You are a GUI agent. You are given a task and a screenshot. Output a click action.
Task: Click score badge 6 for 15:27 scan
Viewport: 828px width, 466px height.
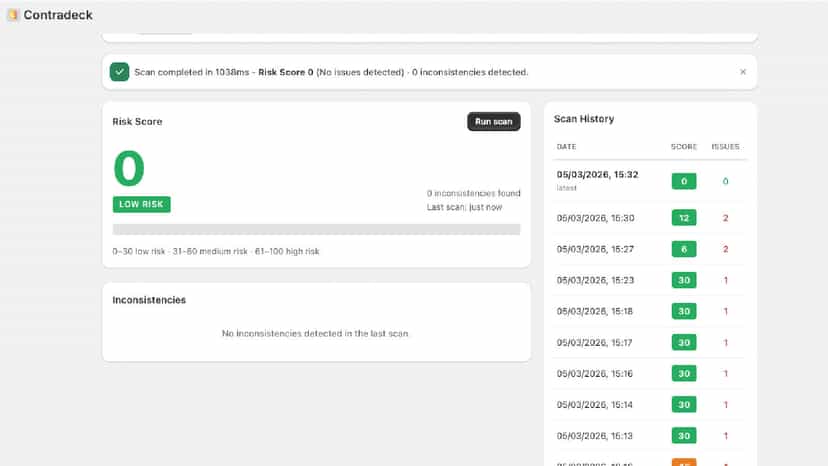(684, 249)
